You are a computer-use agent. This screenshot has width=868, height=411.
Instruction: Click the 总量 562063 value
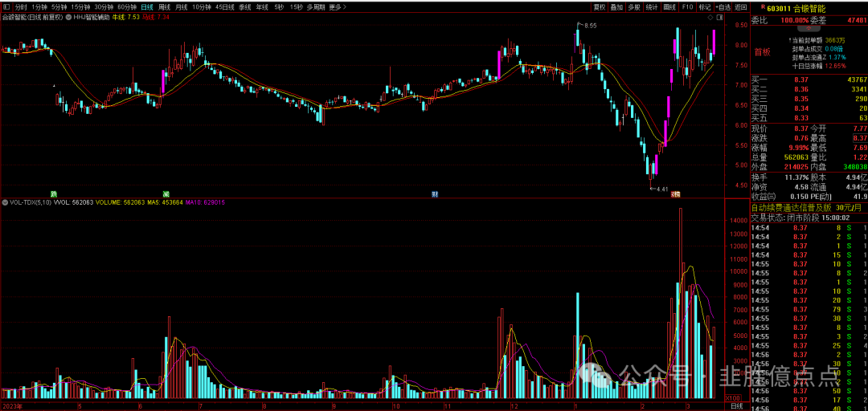(794, 157)
